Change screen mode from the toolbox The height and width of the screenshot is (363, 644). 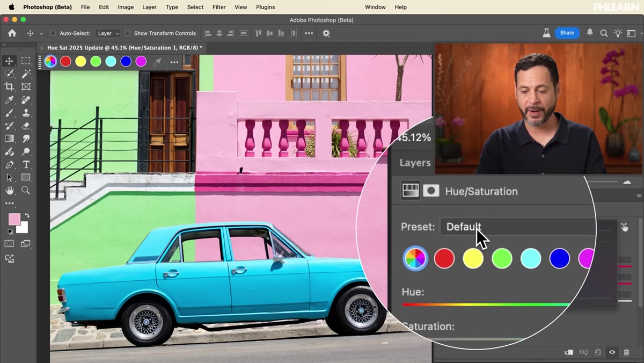(26, 244)
